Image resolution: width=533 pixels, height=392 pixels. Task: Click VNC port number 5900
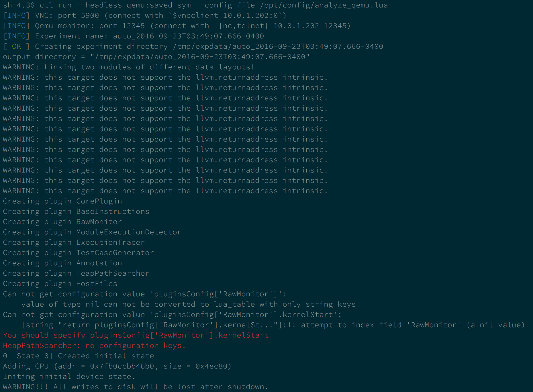(90, 16)
